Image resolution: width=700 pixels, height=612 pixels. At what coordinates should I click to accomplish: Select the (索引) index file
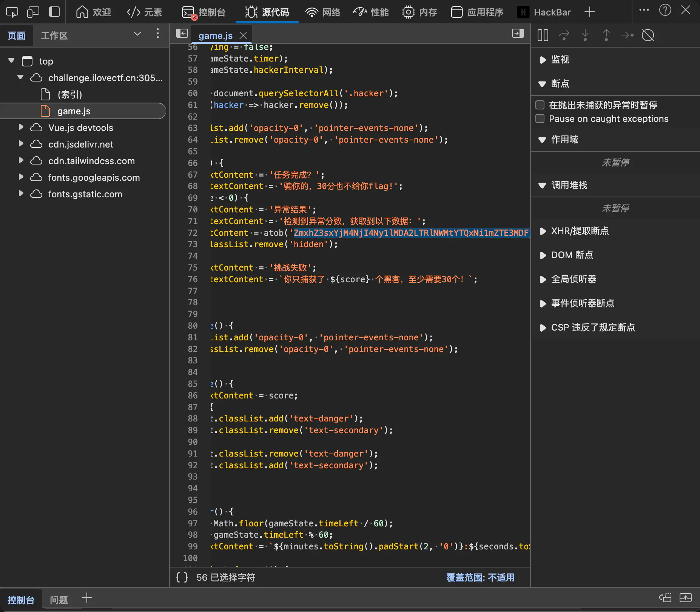point(69,94)
